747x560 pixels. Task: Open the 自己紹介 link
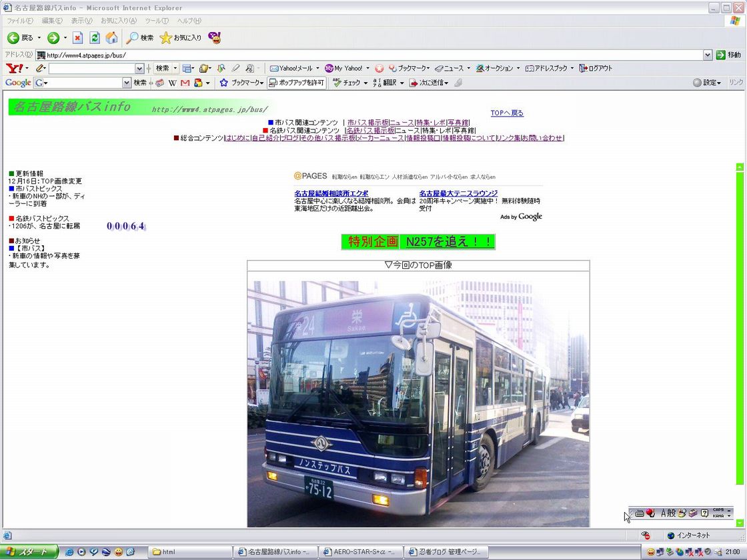(265, 137)
